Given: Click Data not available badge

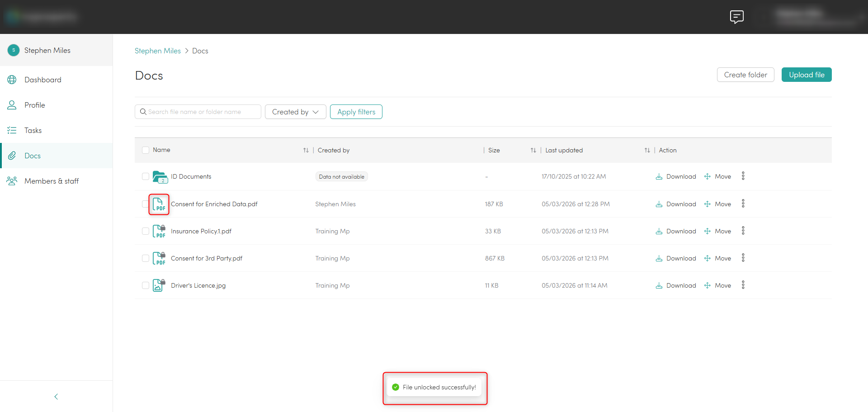Looking at the screenshot, I should pos(342,177).
